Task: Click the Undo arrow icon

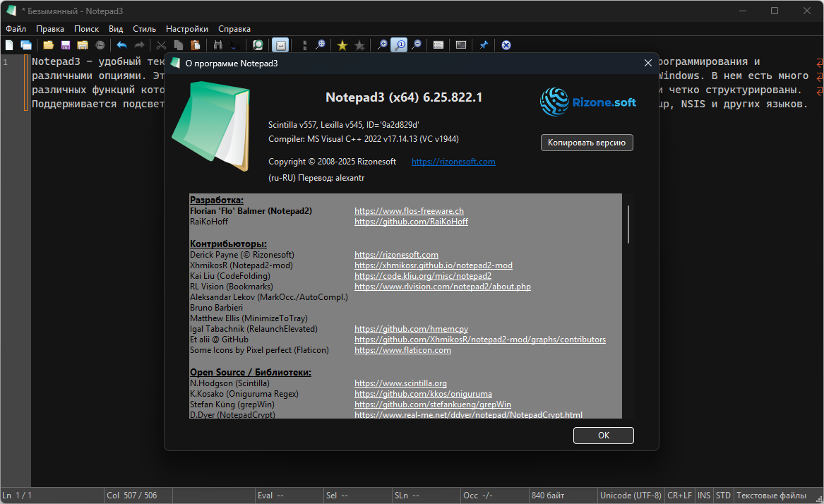Action: tap(121, 45)
